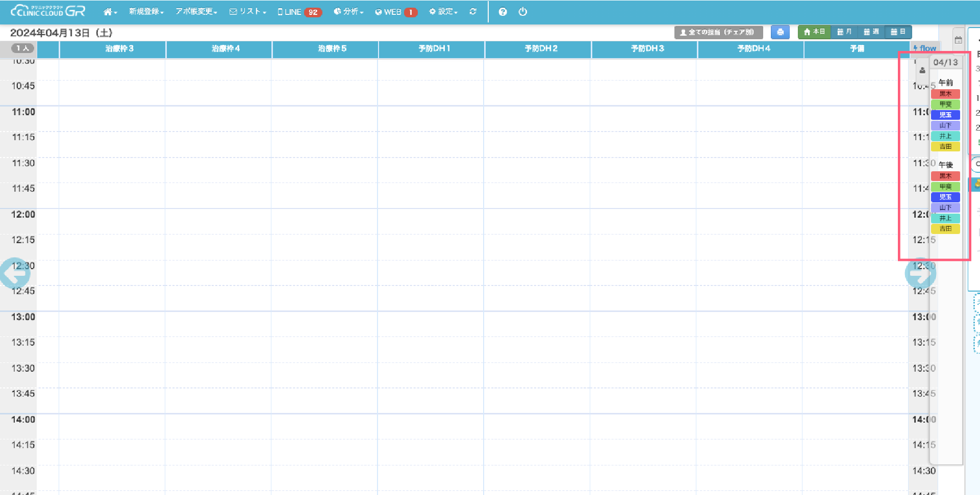Open the 設定 settings dropdown
This screenshot has height=495, width=980.
[x=443, y=12]
